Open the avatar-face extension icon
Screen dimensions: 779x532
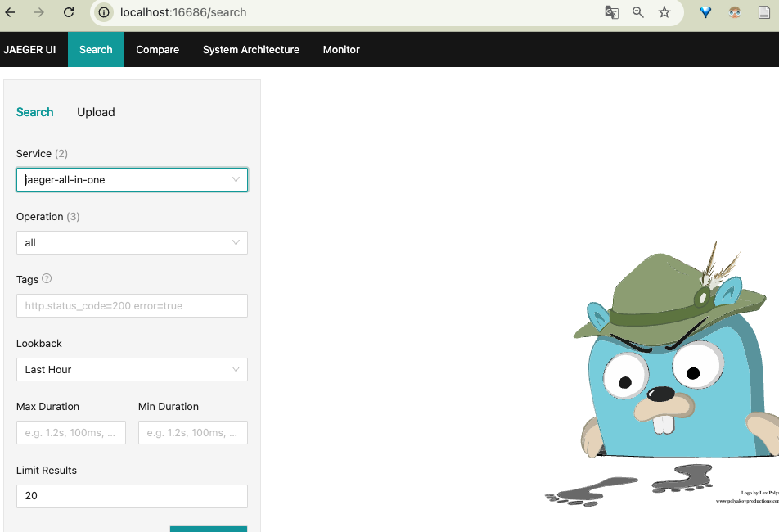pos(735,12)
